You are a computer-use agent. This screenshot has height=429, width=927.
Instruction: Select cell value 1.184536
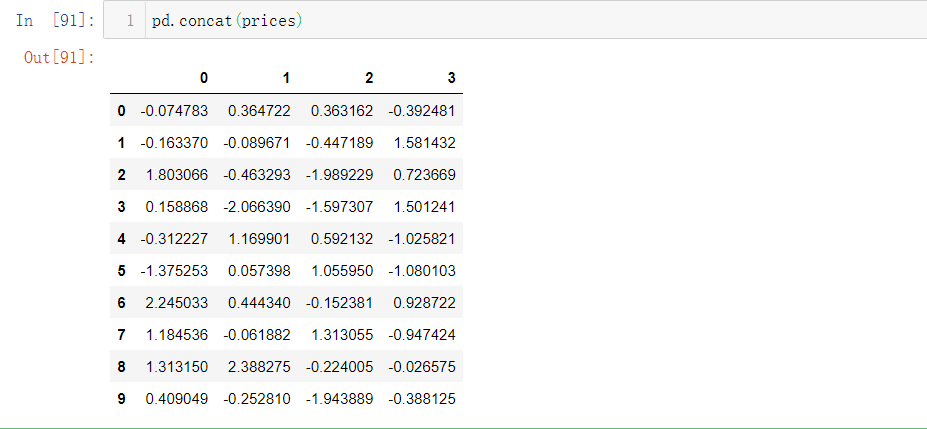point(177,335)
